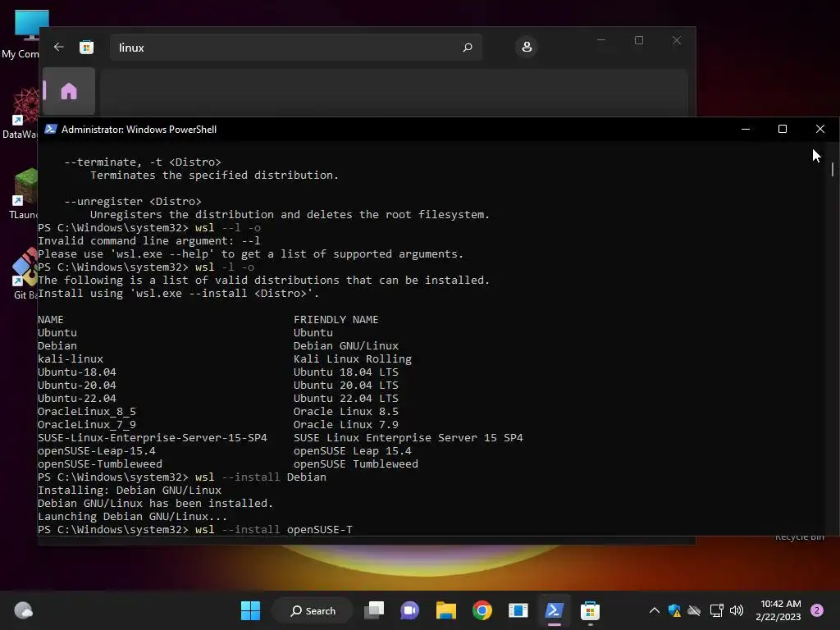Click 'Invalid command line argument: --l' line
840x630 pixels.
tap(149, 240)
